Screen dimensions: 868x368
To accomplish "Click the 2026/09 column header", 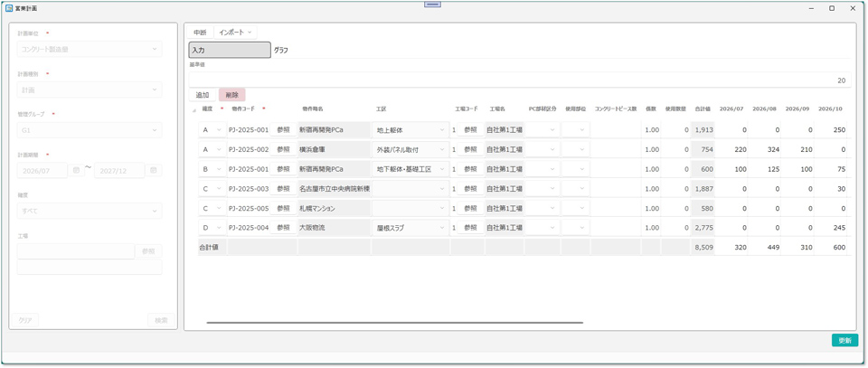I will point(797,109).
